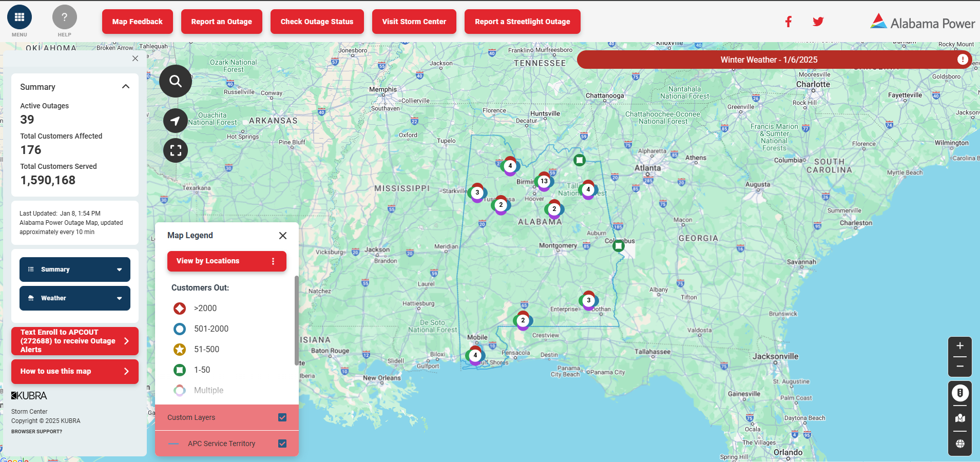Image resolution: width=980 pixels, height=462 pixels.
Task: Click the Last Updated timestamp text
Action: point(60,214)
